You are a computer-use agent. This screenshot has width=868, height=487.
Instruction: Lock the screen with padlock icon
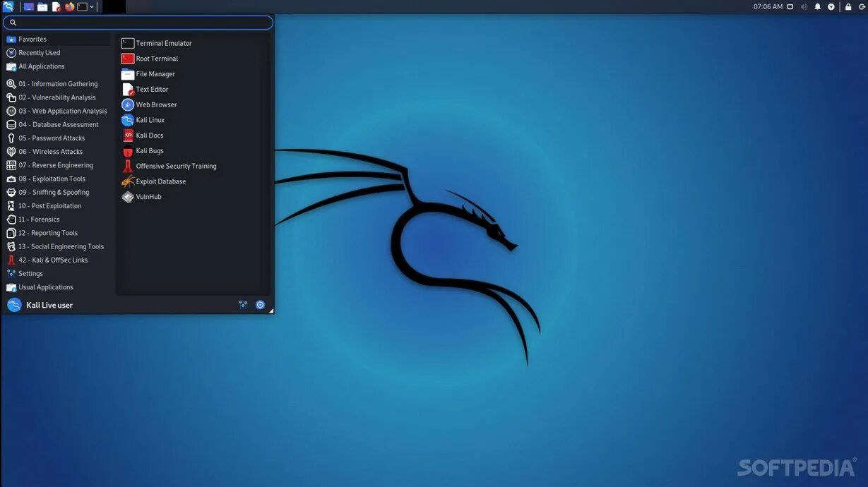pos(848,6)
